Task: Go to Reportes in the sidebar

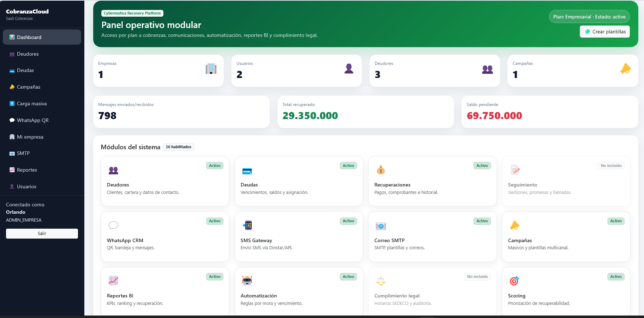Action: click(42, 170)
